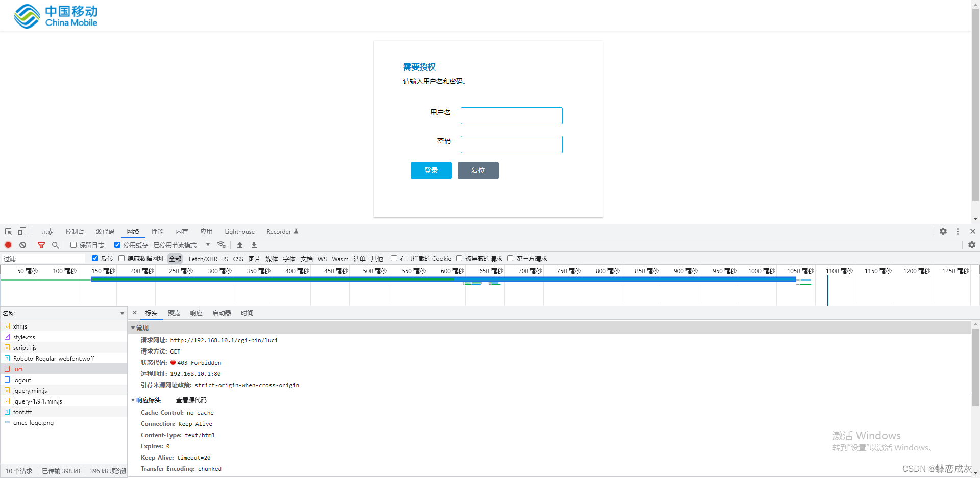The width and height of the screenshot is (980, 478).
Task: Open the 时间 detail tab
Action: click(x=247, y=313)
